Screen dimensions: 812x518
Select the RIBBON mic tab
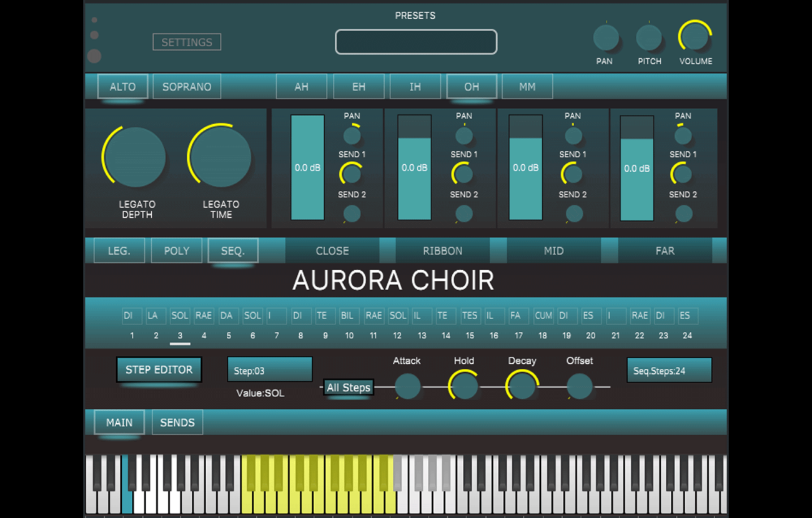pyautogui.click(x=443, y=251)
